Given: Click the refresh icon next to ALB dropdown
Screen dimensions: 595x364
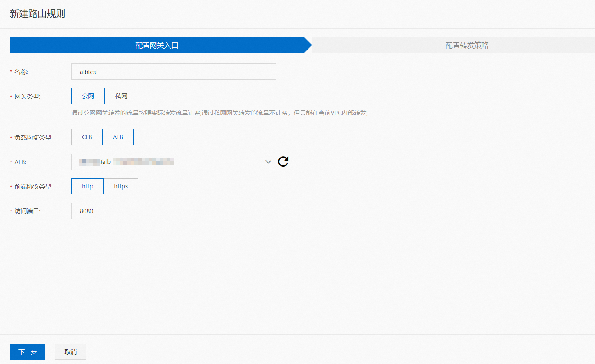Looking at the screenshot, I should tap(283, 162).
